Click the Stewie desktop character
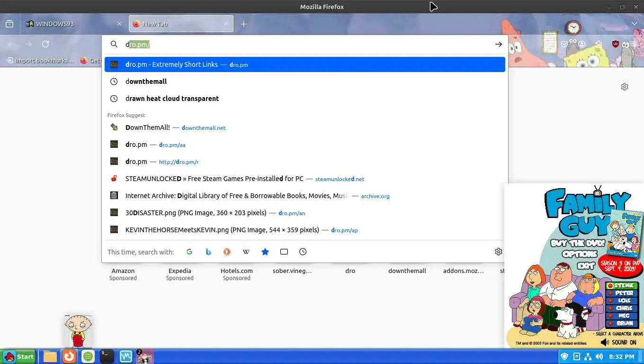 78,331
